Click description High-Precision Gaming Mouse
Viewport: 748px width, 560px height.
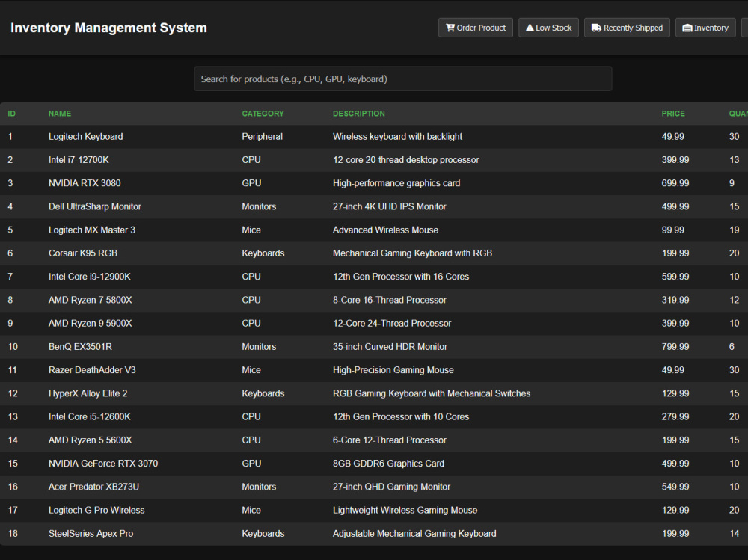(393, 370)
